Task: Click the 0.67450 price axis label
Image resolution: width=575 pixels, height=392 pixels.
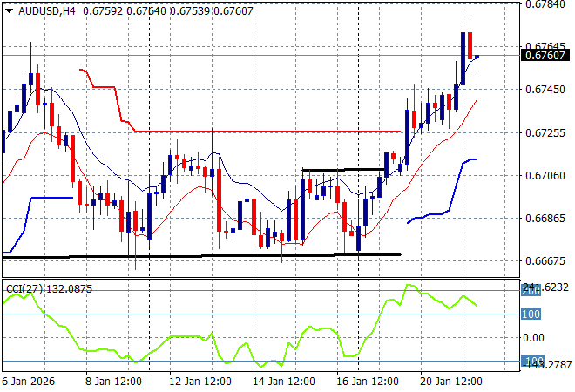Action: (x=545, y=90)
